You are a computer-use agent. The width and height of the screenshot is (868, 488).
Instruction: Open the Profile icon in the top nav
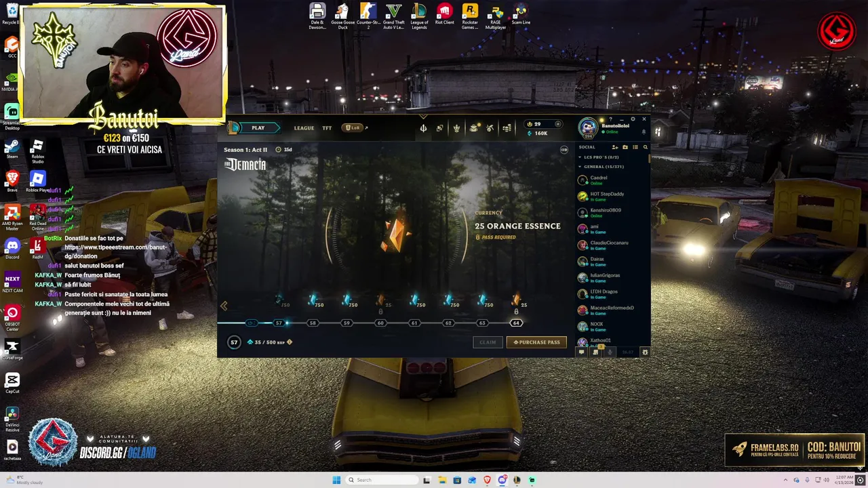click(439, 127)
